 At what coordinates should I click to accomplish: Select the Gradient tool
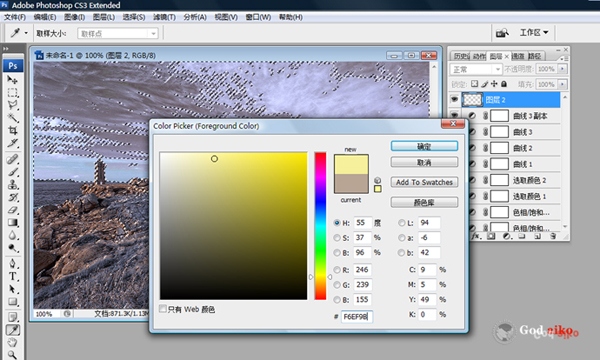pos(13,222)
